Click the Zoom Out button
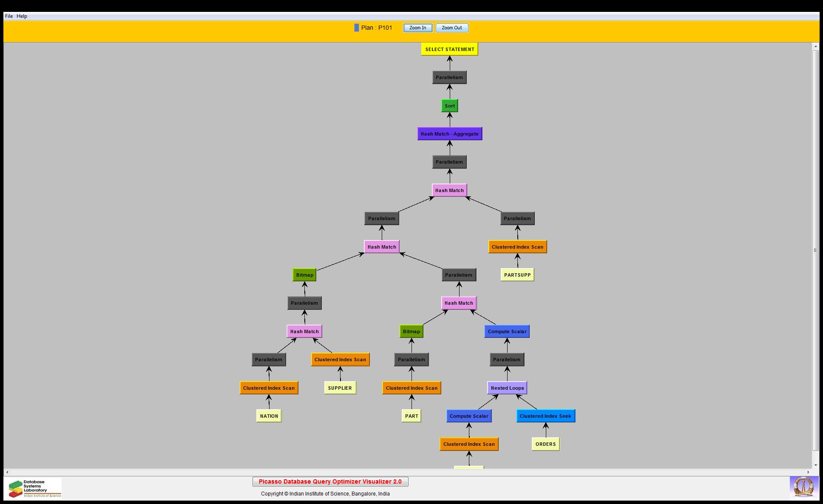This screenshot has width=823, height=504. tap(451, 28)
